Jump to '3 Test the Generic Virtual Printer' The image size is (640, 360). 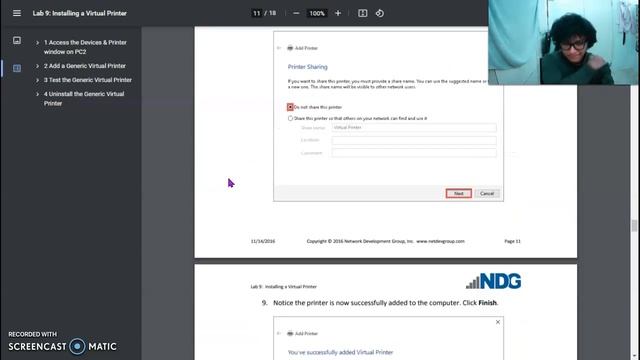pos(88,80)
